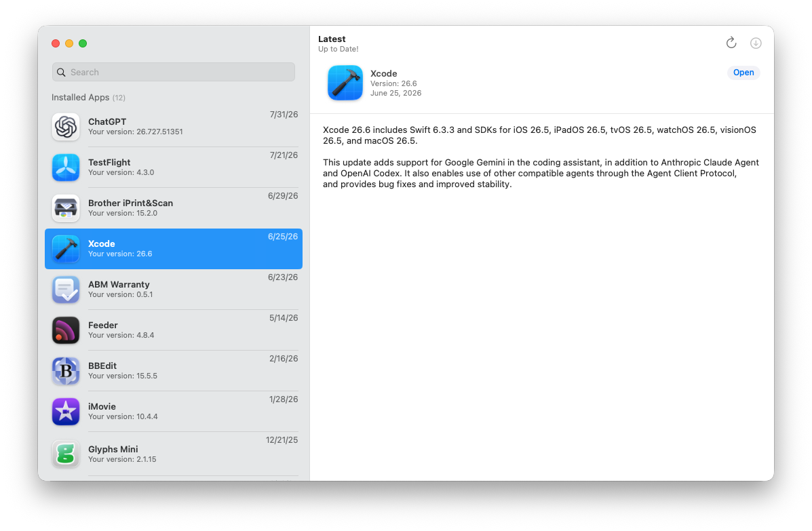Click the Feeder RSS icon
Screen dimensions: 812x531
pyautogui.click(x=66, y=330)
